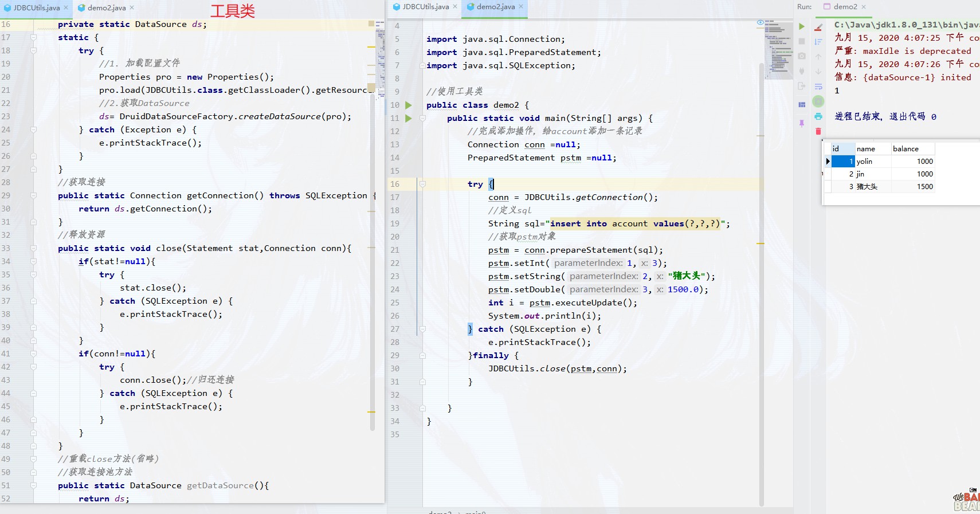This screenshot has width=980, height=514.
Task: Click the right editor vertical scrollbar
Action: (x=762, y=285)
